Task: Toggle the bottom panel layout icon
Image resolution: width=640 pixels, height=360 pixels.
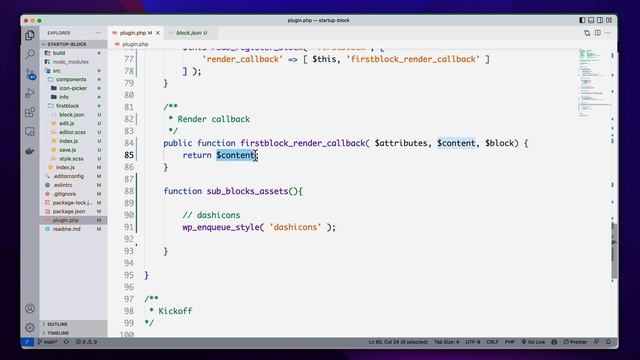Action: (x=591, y=20)
